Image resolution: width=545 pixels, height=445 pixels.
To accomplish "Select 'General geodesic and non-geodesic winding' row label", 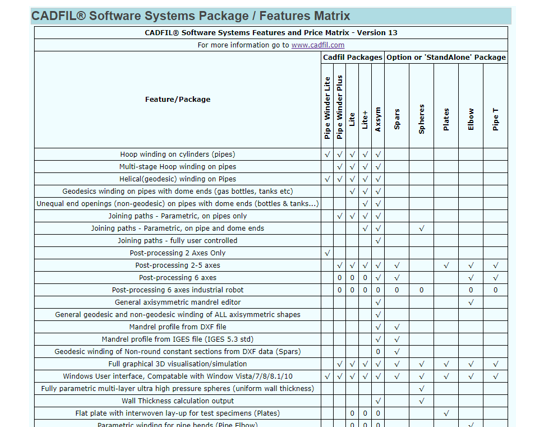I will 178,315.
